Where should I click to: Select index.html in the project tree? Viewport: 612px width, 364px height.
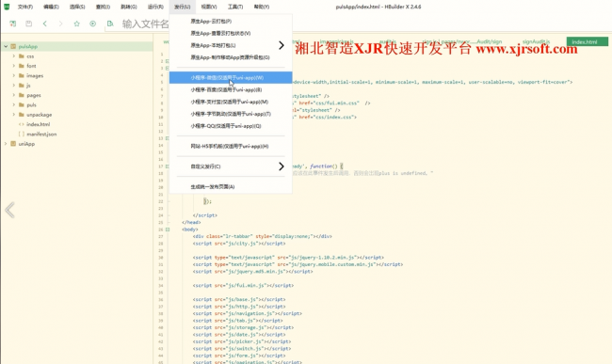[39, 124]
